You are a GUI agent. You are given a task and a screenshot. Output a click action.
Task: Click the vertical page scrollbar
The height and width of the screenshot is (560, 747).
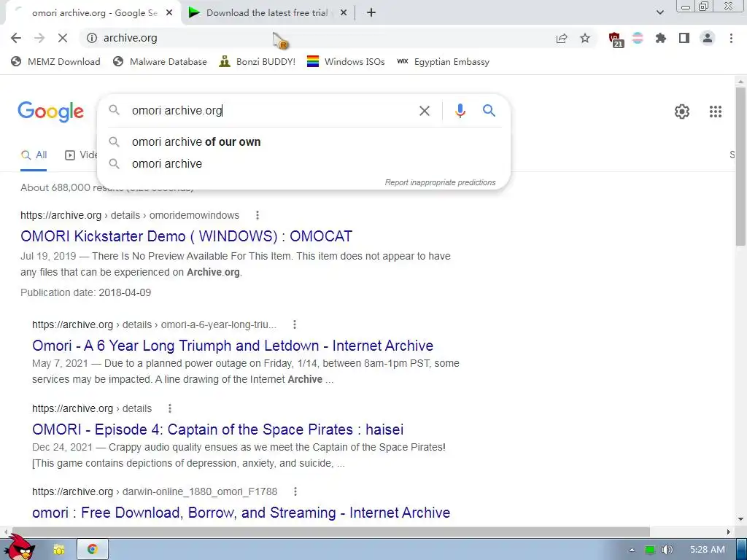[x=740, y=167]
